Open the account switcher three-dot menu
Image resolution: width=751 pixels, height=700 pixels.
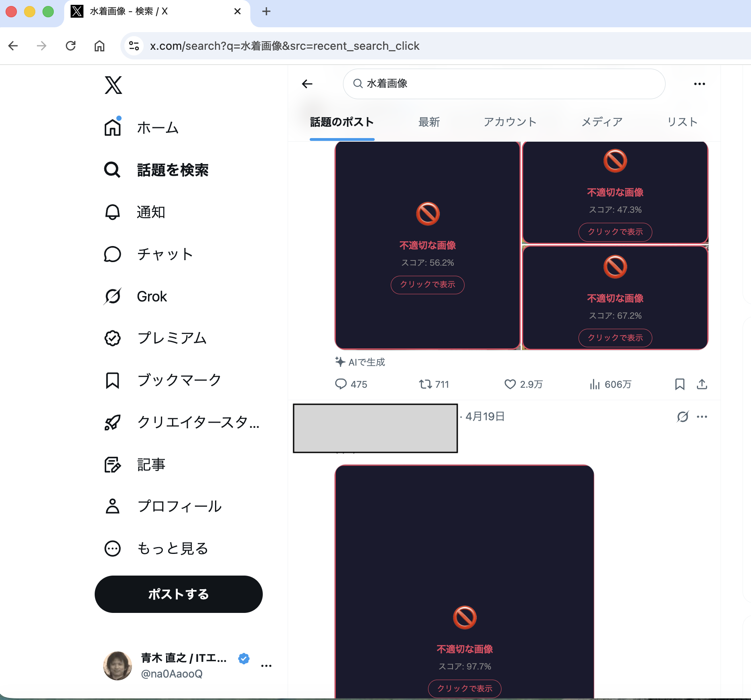tap(266, 665)
